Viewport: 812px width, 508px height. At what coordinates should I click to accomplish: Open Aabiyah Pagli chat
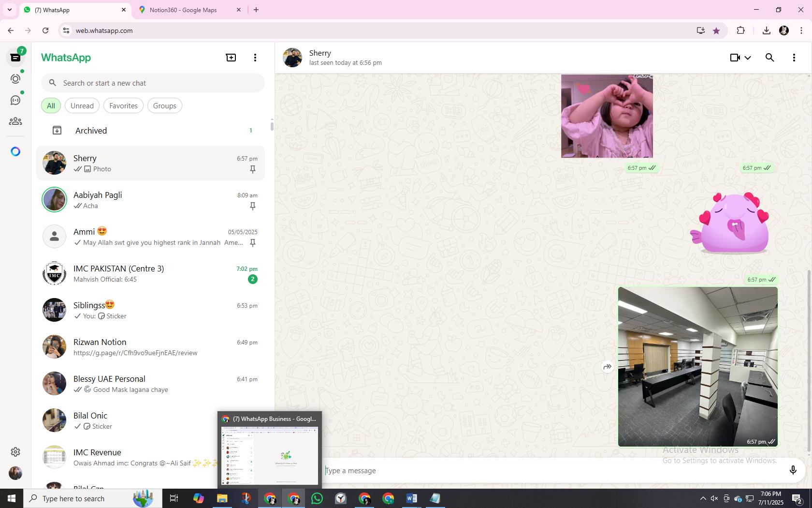point(151,200)
